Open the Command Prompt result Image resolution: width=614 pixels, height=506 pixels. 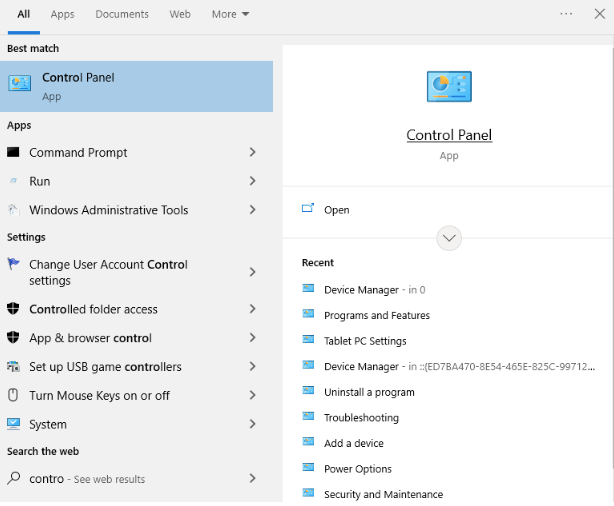[x=136, y=152]
